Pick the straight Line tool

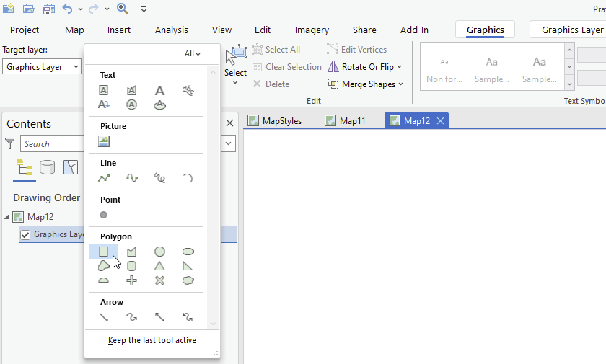[103, 178]
